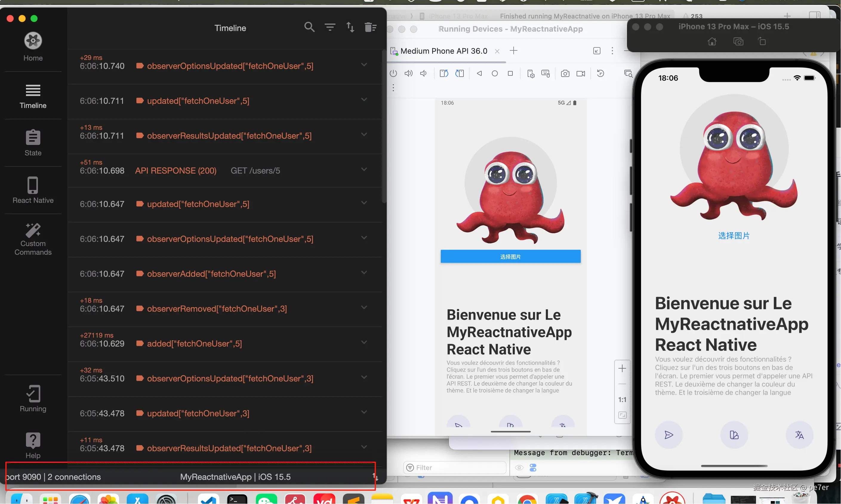Click the iOS simulator Home icon

[712, 41]
